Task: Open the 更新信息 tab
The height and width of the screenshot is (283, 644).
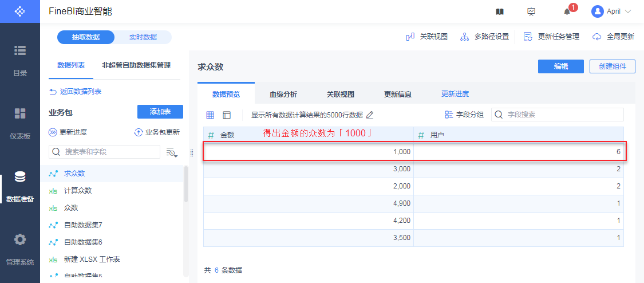Action: 397,95
